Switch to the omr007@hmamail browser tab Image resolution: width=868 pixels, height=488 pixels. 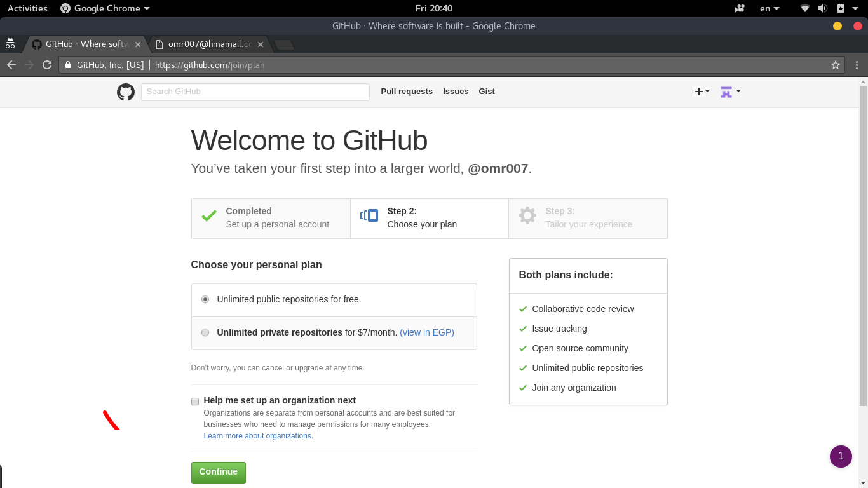coord(210,44)
